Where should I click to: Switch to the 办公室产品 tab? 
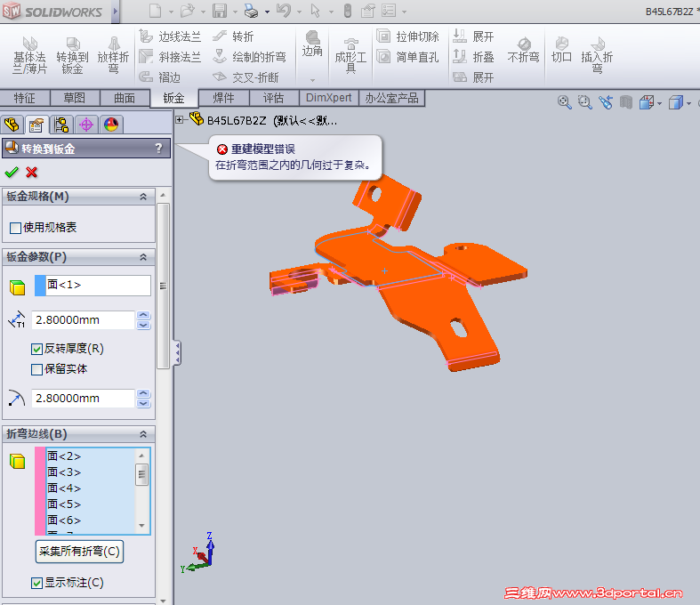(x=391, y=98)
